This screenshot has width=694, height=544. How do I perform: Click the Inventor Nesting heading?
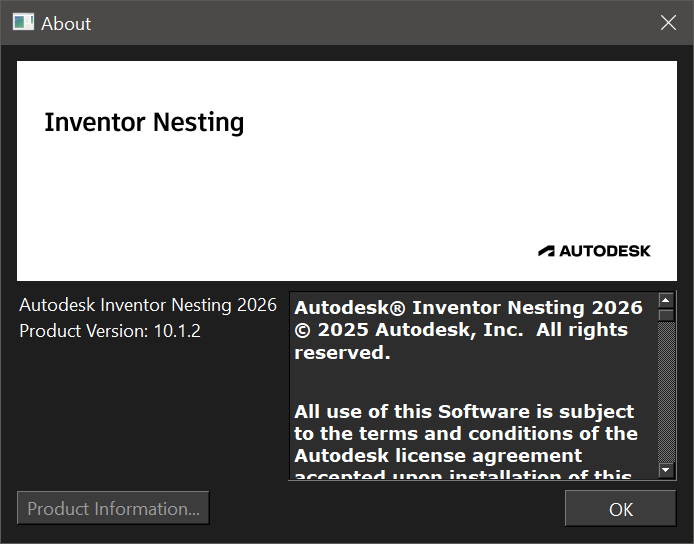(144, 123)
